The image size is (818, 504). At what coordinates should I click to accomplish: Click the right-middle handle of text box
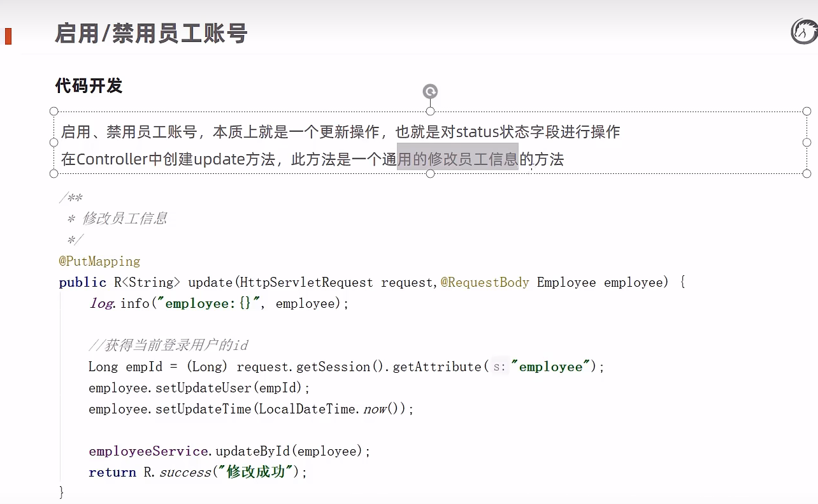point(807,142)
